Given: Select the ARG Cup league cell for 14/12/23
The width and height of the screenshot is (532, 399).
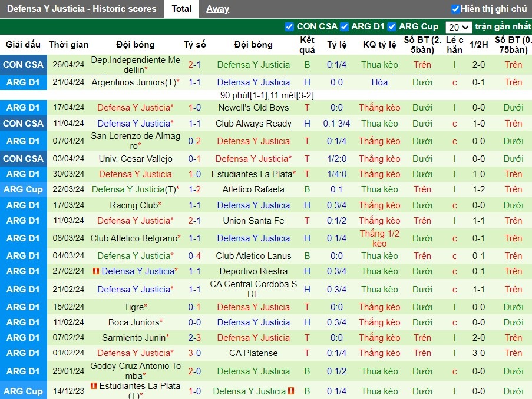Looking at the screenshot, I should click(24, 391).
